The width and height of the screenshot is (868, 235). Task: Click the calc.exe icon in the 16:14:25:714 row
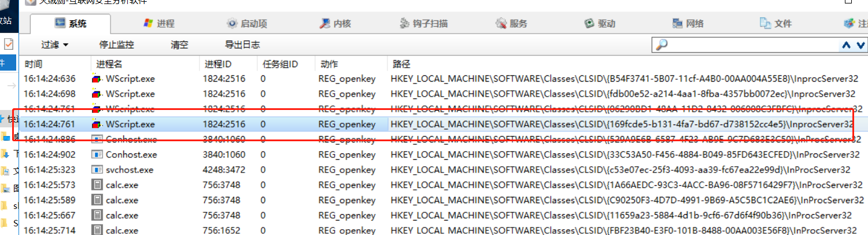click(97, 230)
